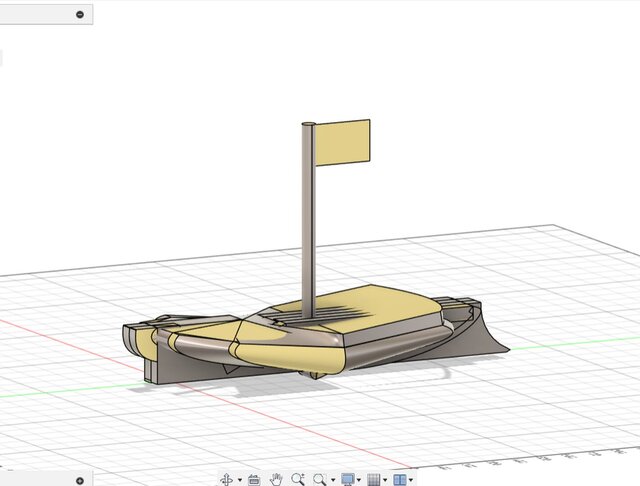Click the vertical gray mast pole
640x486 pixels.
[309, 220]
